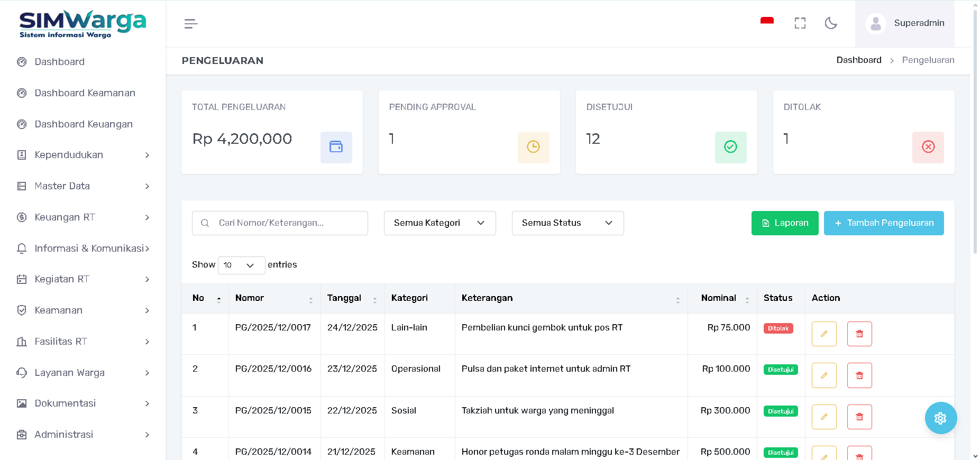Delete the PG/2025/12/0016 expense row
980x460 pixels.
point(859,375)
